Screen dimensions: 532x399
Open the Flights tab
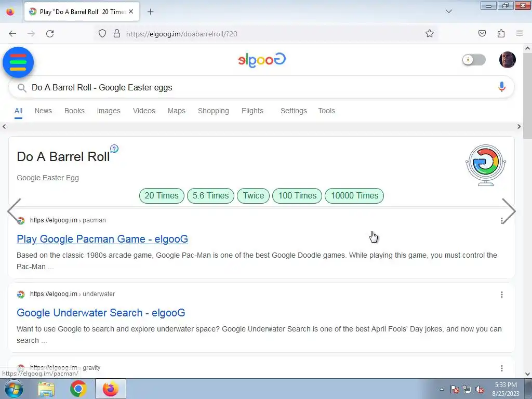coord(252,111)
